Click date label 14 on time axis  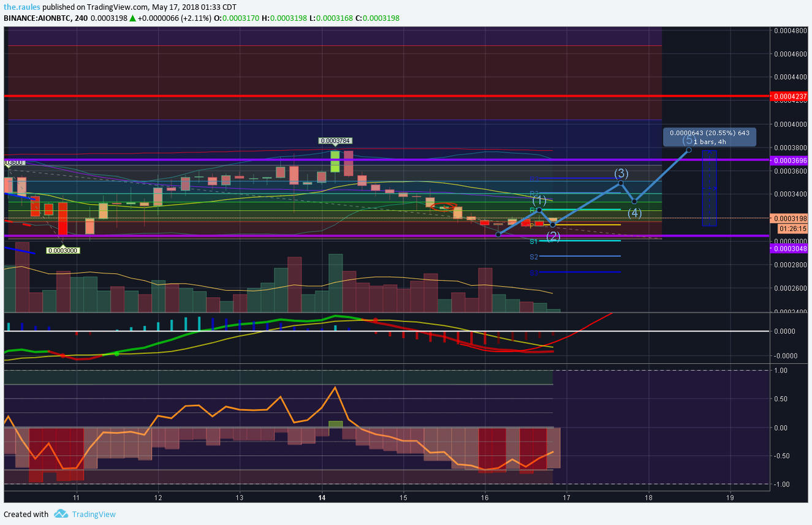[322, 497]
